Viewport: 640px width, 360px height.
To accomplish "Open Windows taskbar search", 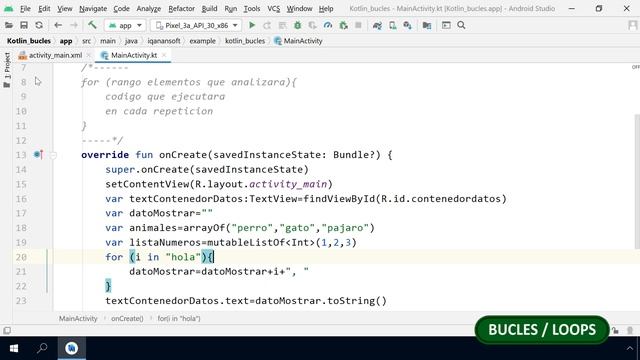I will click(42, 348).
